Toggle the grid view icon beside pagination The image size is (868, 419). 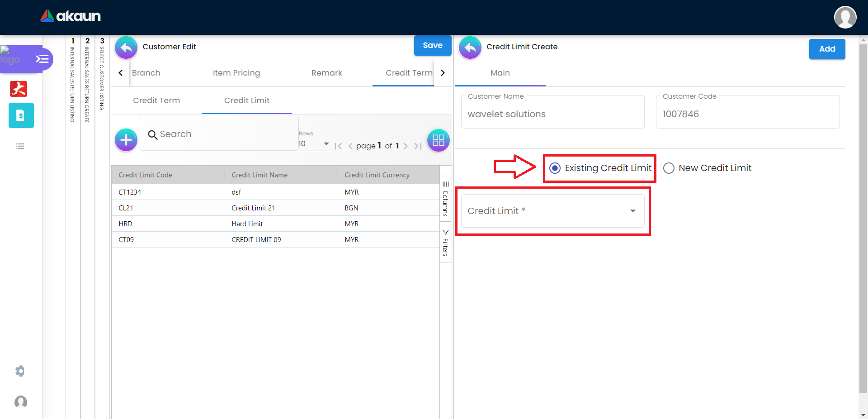(438, 140)
